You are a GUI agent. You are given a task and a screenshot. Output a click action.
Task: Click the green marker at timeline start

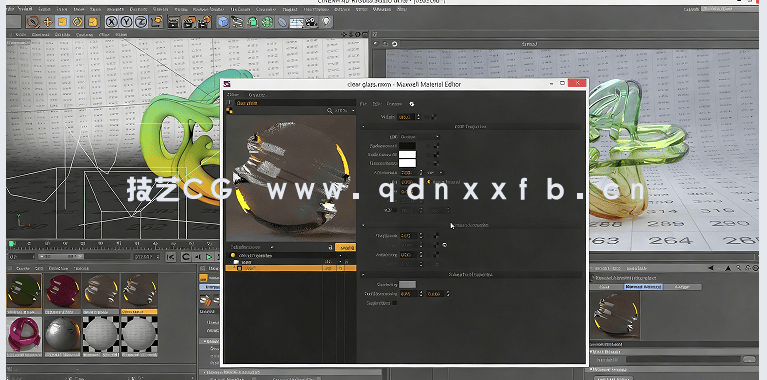click(x=12, y=243)
